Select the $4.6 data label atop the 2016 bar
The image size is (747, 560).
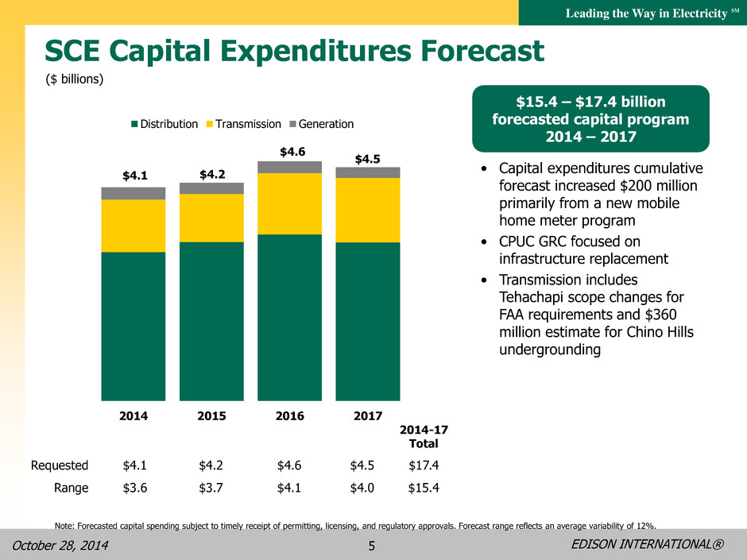click(x=292, y=152)
